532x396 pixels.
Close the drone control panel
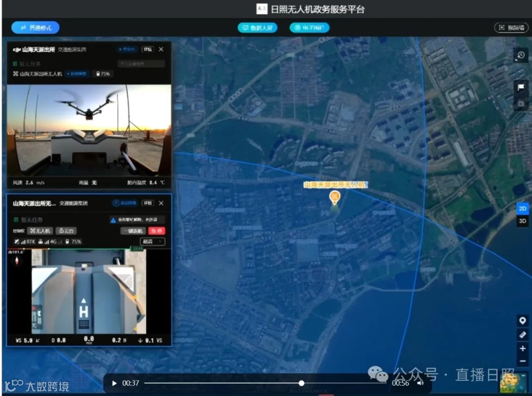(x=161, y=203)
